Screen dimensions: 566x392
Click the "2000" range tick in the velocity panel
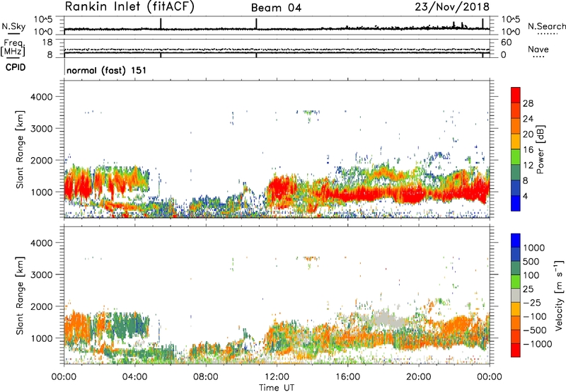42,306
